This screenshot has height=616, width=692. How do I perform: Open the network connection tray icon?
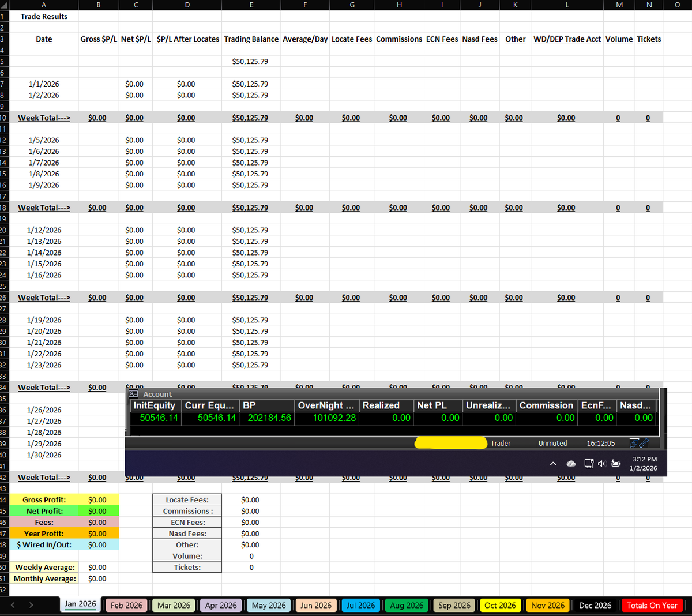pyautogui.click(x=589, y=464)
